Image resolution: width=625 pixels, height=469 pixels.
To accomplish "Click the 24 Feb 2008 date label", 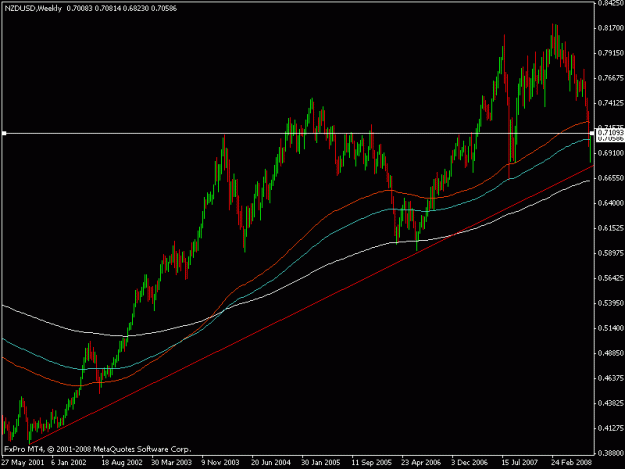I will point(571,463).
